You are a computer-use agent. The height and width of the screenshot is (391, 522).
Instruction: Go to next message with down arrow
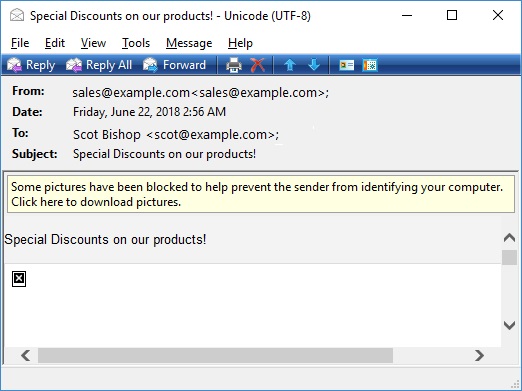tap(314, 65)
